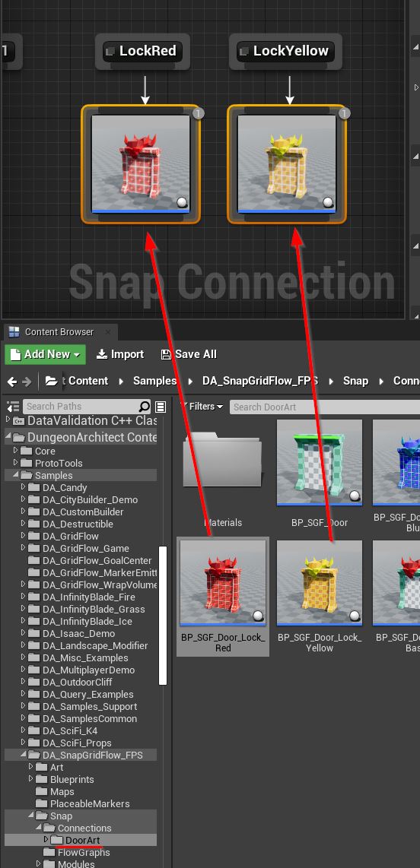Open the path view options icon

coord(161,407)
